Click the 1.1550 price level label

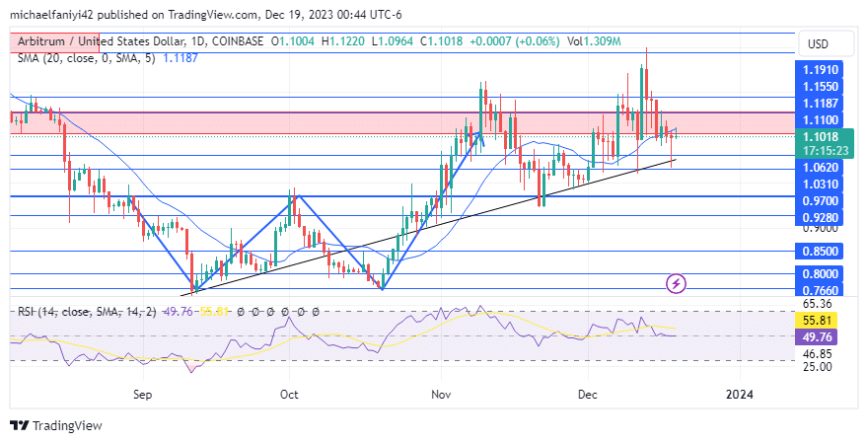pos(820,87)
